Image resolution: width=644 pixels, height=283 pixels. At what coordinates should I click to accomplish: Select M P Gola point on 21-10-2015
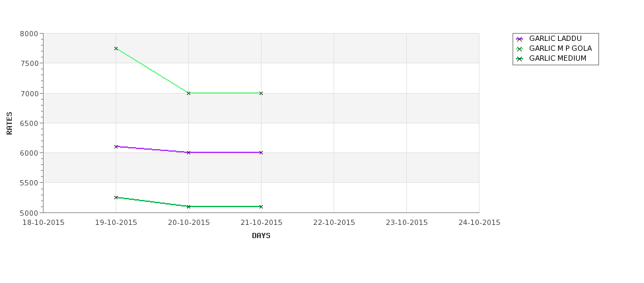(x=261, y=93)
